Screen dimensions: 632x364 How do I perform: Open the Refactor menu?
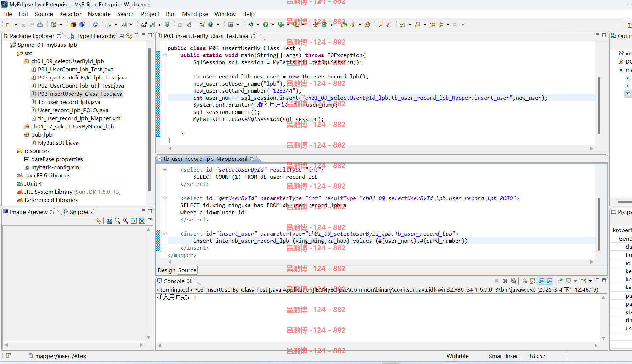70,14
